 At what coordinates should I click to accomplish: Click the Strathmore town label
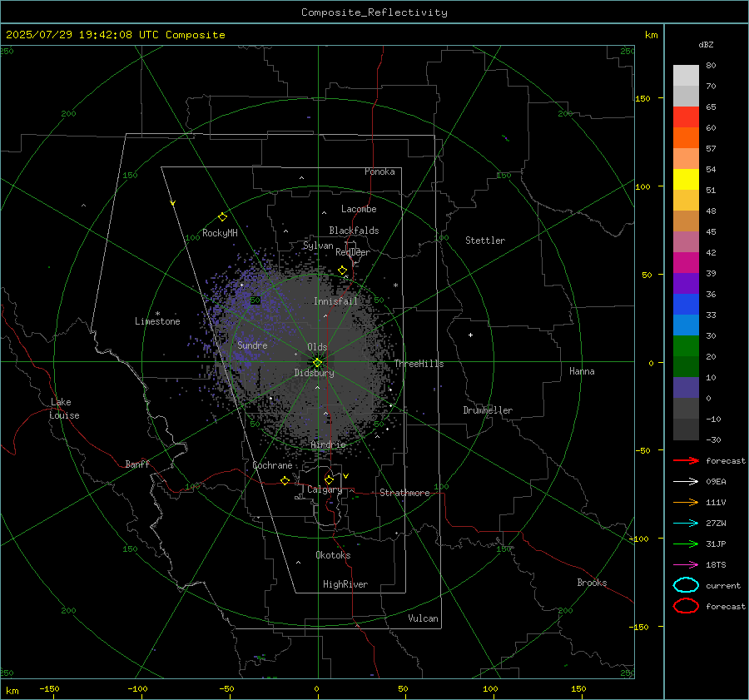(404, 493)
